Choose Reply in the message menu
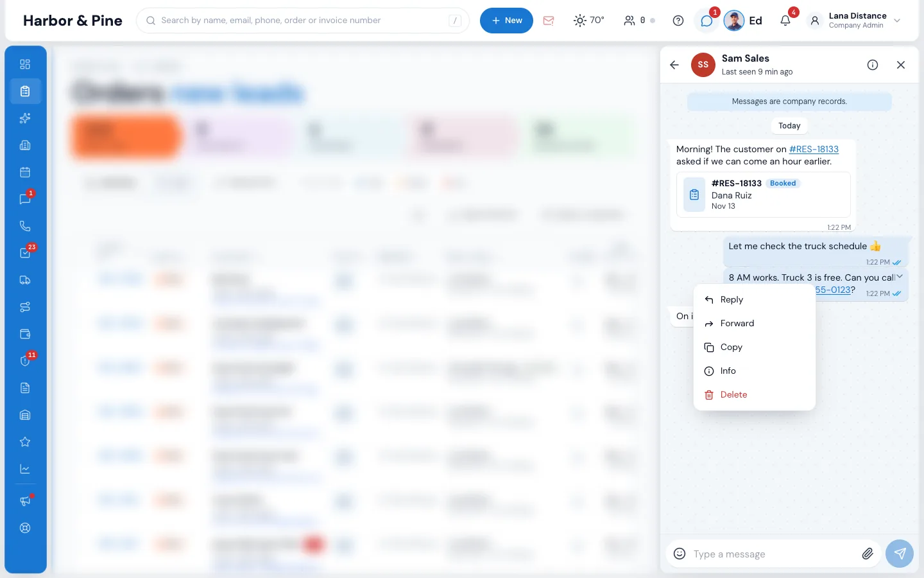The height and width of the screenshot is (578, 924). tap(755, 300)
